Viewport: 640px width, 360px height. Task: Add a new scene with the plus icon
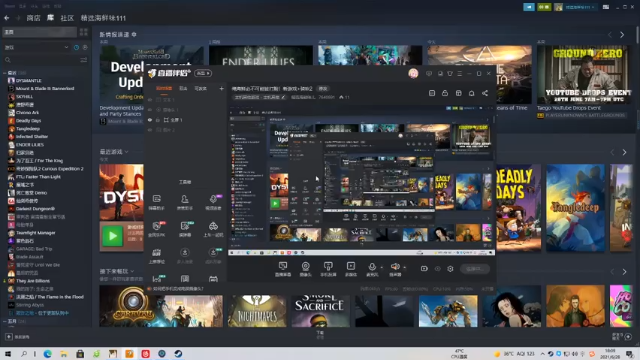pyautogui.click(x=221, y=88)
